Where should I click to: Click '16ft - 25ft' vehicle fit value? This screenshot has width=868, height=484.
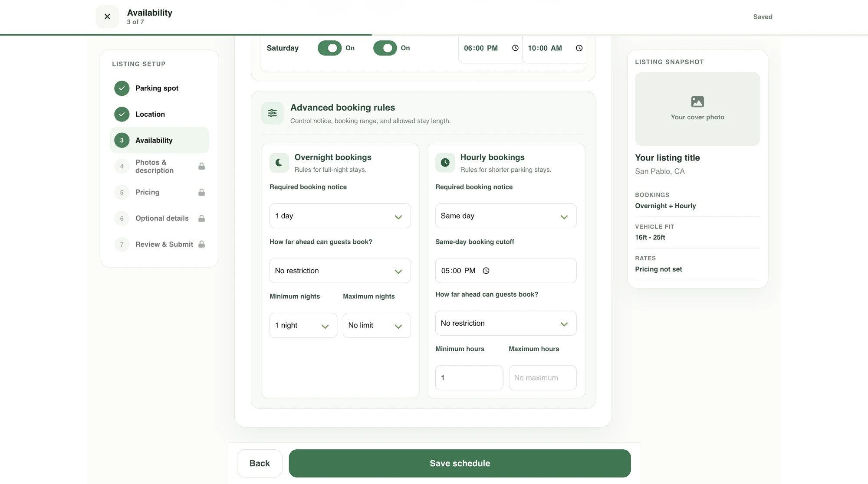pos(650,237)
